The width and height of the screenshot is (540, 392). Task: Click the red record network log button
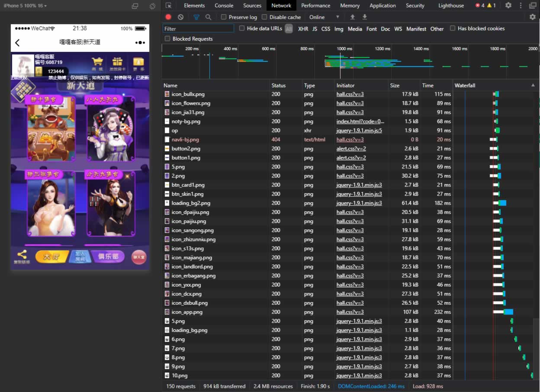(168, 17)
